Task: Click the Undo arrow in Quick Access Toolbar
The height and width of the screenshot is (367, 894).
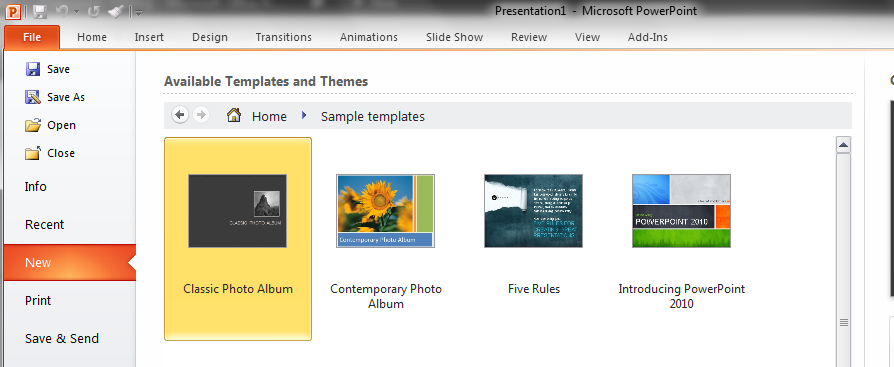Action: pos(63,11)
